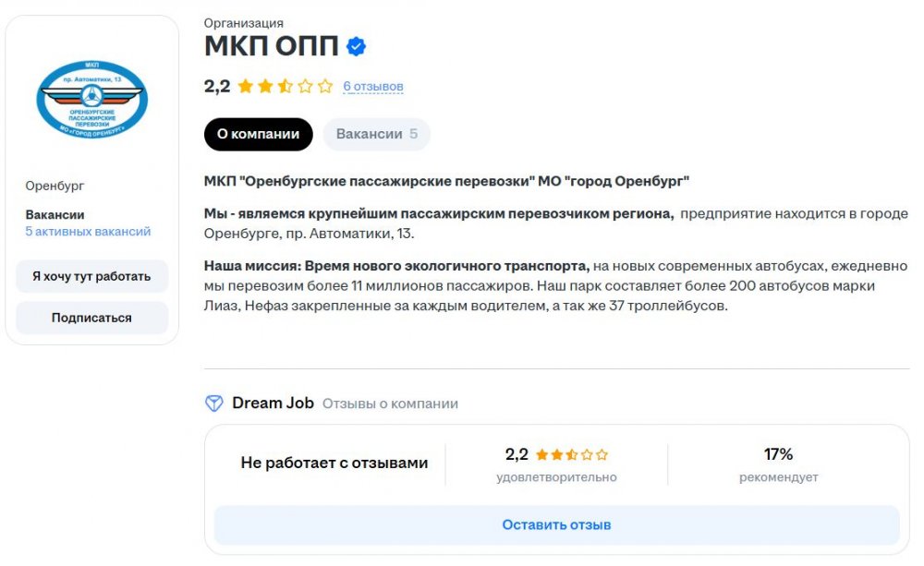The width and height of the screenshot is (924, 566).
Task: Click the Не работает с отзывами label
Action: [334, 463]
